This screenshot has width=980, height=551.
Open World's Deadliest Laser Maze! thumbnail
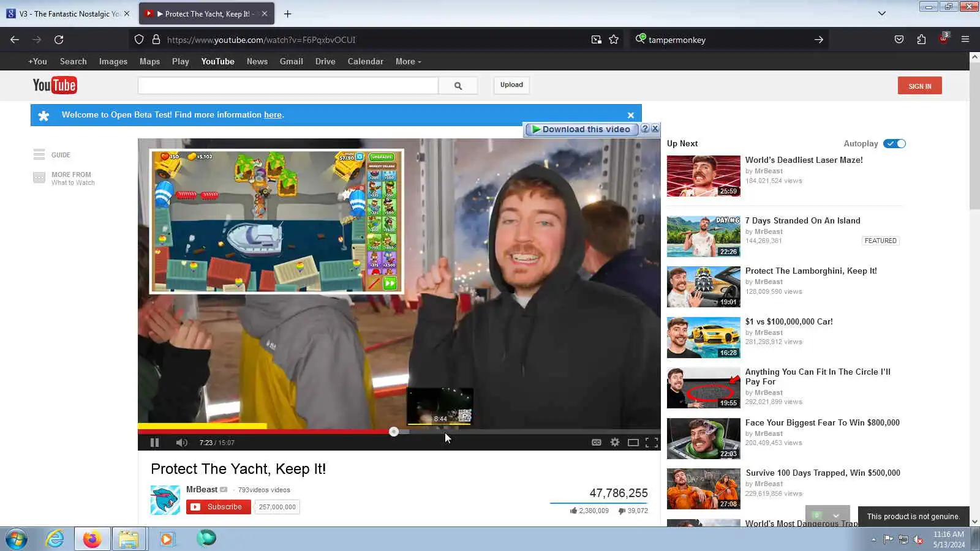point(703,176)
